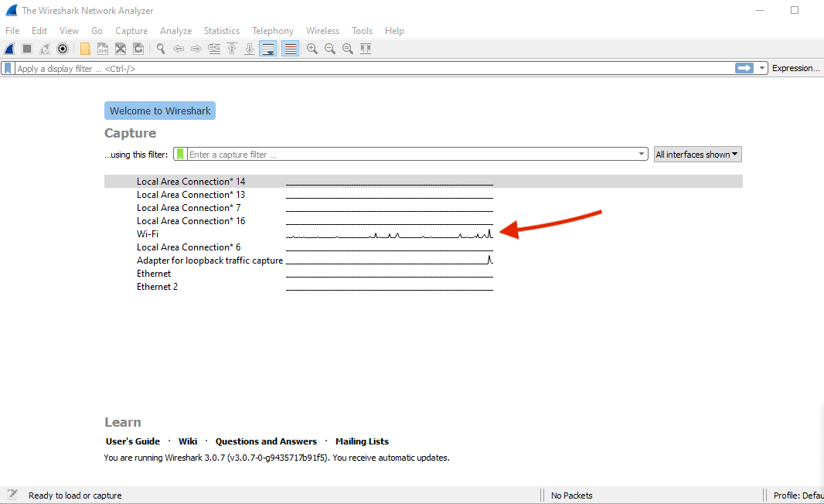Click the Go to last packet icon
The height and width of the screenshot is (504, 824).
[249, 48]
